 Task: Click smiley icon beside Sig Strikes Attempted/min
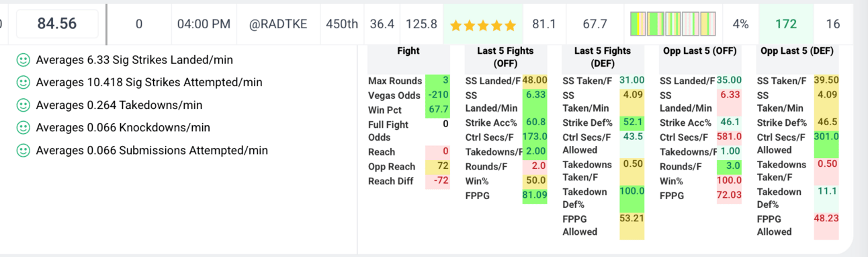[23, 82]
